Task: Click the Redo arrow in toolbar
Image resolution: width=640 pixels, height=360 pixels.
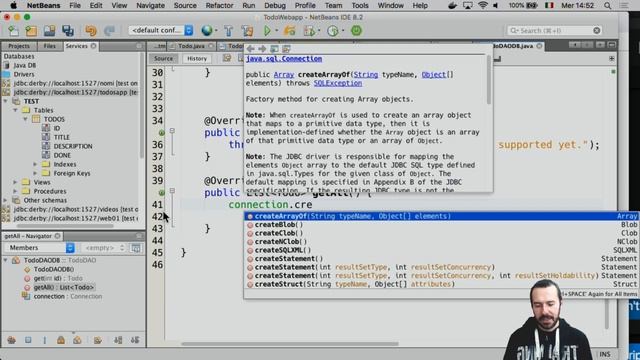Action: point(109,31)
